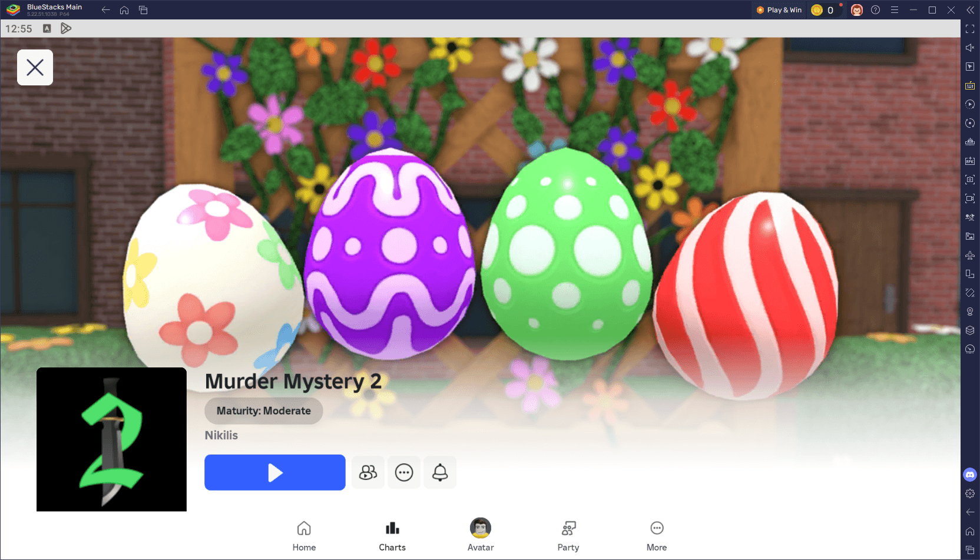Click the airplane mode icon in sidebar
Image resolution: width=980 pixels, height=560 pixels.
(970, 255)
